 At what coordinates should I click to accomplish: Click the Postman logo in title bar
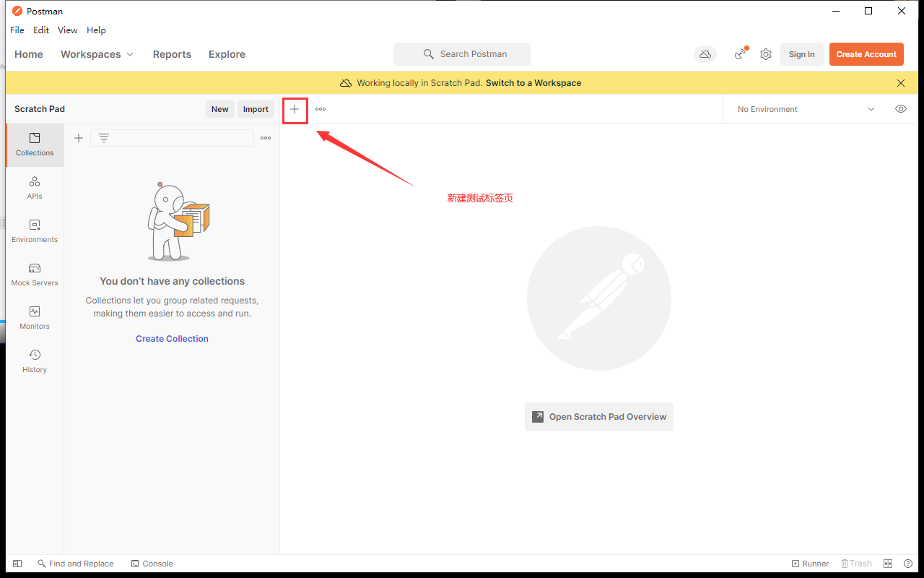pos(17,11)
